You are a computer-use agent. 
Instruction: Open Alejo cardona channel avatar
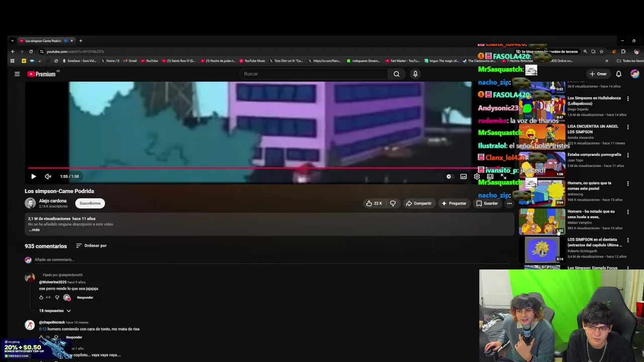30,203
